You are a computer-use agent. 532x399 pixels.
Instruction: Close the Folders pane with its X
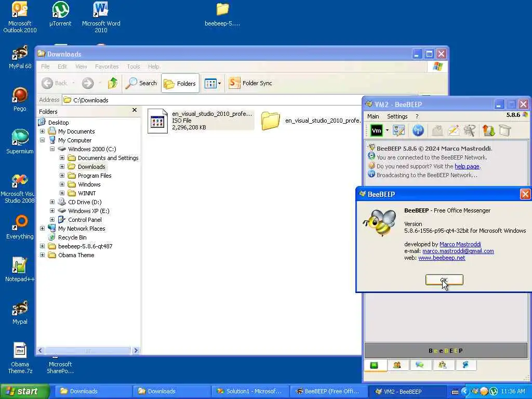[x=135, y=110]
